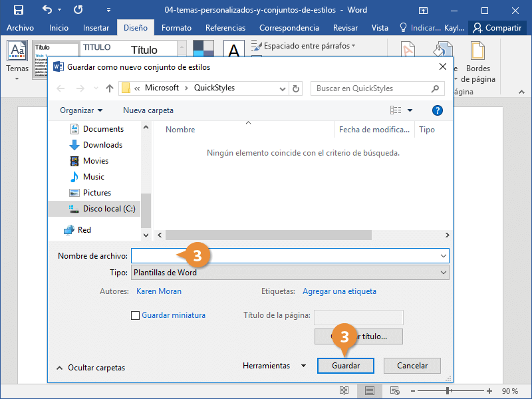
Task: Select the uppercase TITULO style set
Action: tap(96, 48)
